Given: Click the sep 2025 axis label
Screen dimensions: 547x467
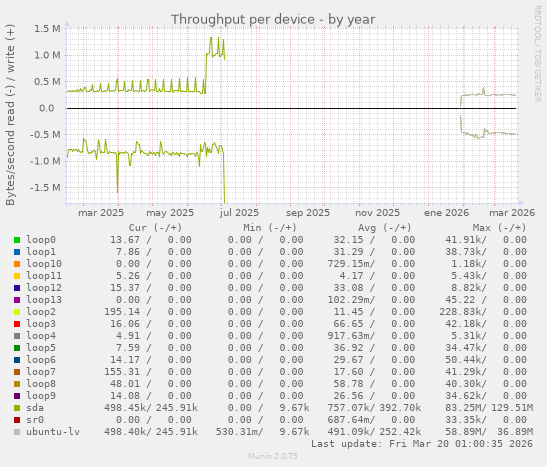Looking at the screenshot, I should [x=308, y=213].
